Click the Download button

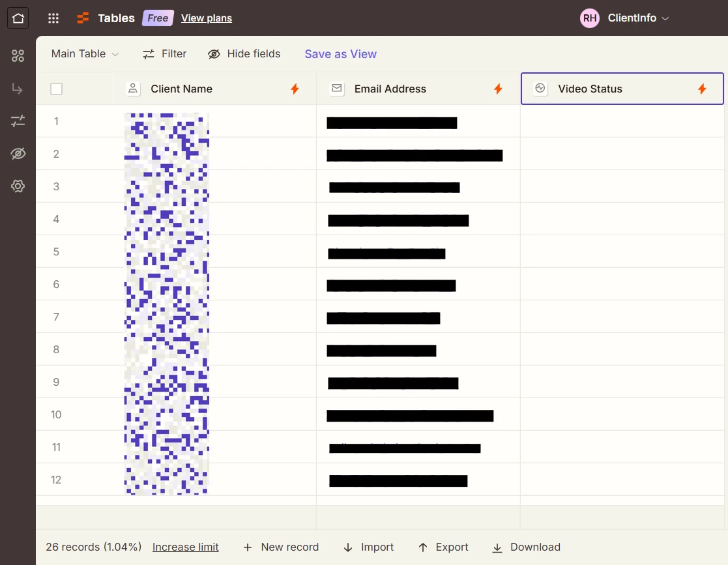coord(526,547)
